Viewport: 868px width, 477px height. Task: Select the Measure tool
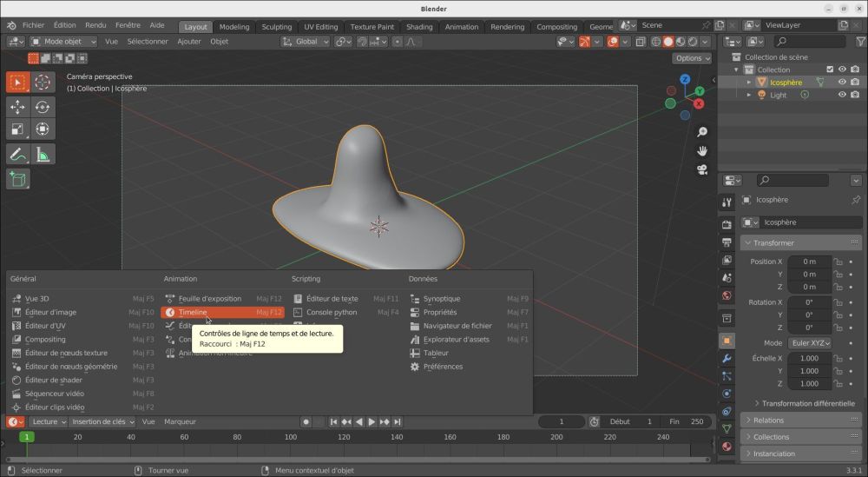[43, 155]
